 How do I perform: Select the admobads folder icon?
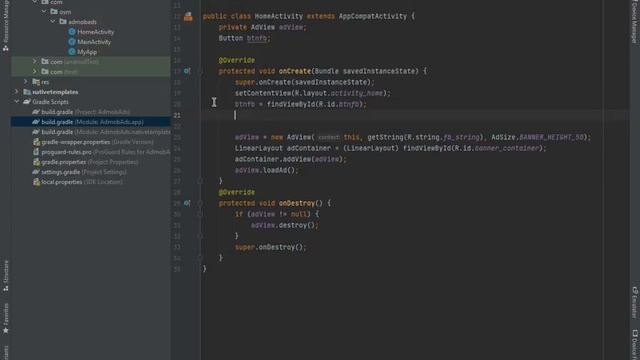coord(63,22)
